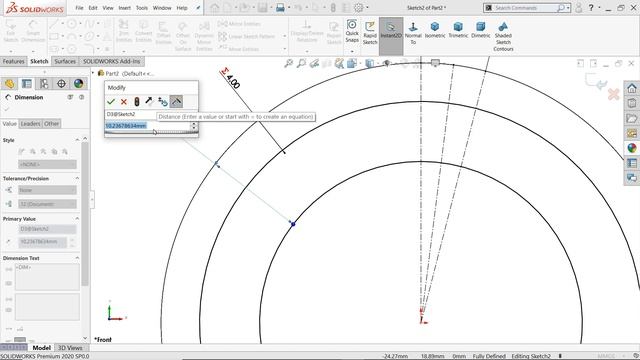Open the Window menu
Screen dimensions: 640x360
[x=162, y=8]
